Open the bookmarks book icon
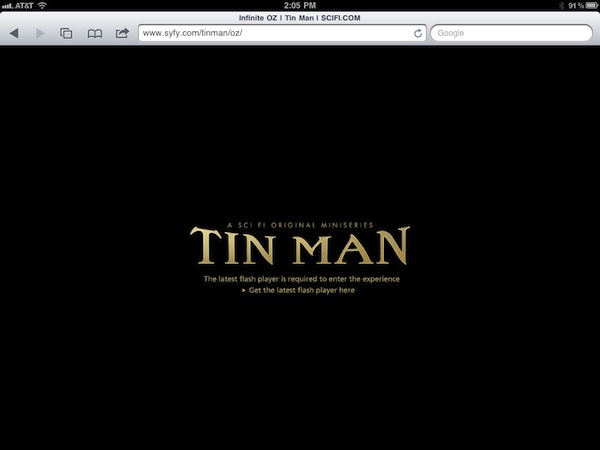This screenshot has height=450, width=600. [x=95, y=34]
